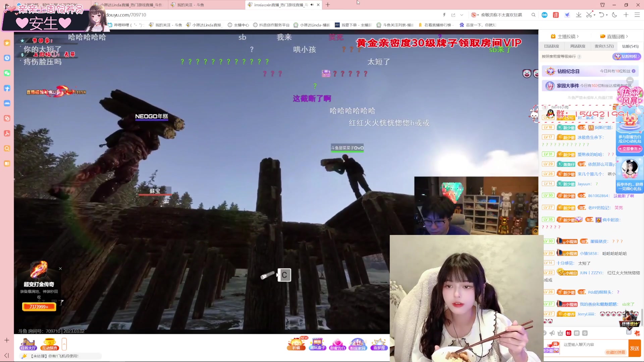Viewport: 644px width, 362px height.
Task: Open the green WeChat sidebar icon
Action: [x=7, y=73]
